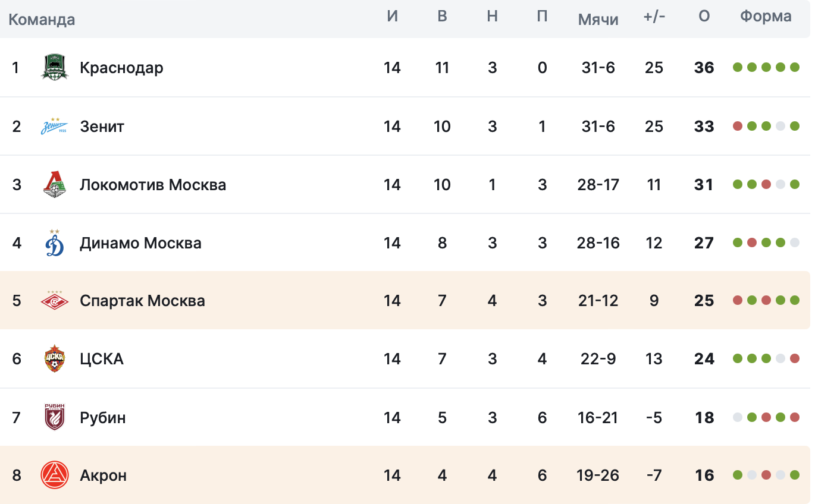Open the Rubin club emblem
Image resolution: width=815 pixels, height=504 pixels.
click(x=55, y=417)
